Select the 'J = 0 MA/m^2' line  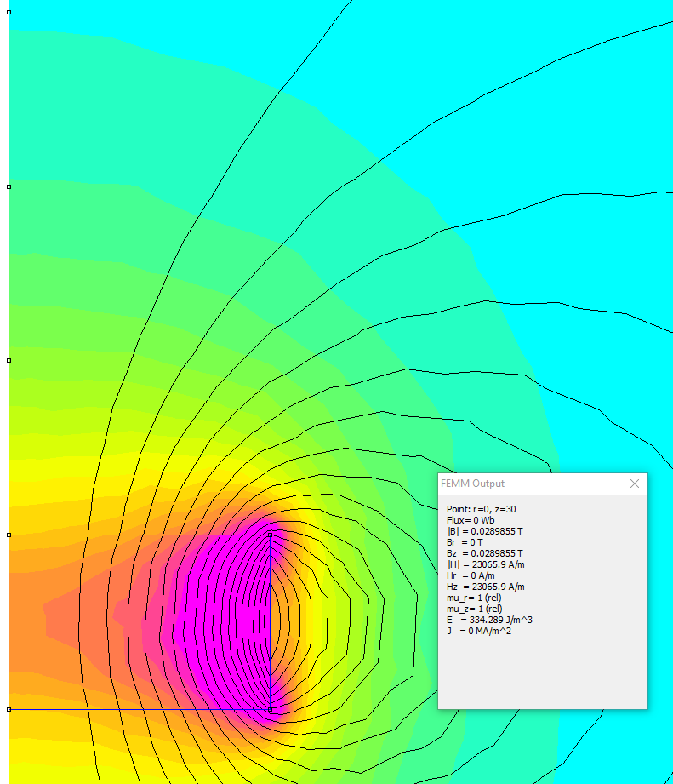coord(479,631)
